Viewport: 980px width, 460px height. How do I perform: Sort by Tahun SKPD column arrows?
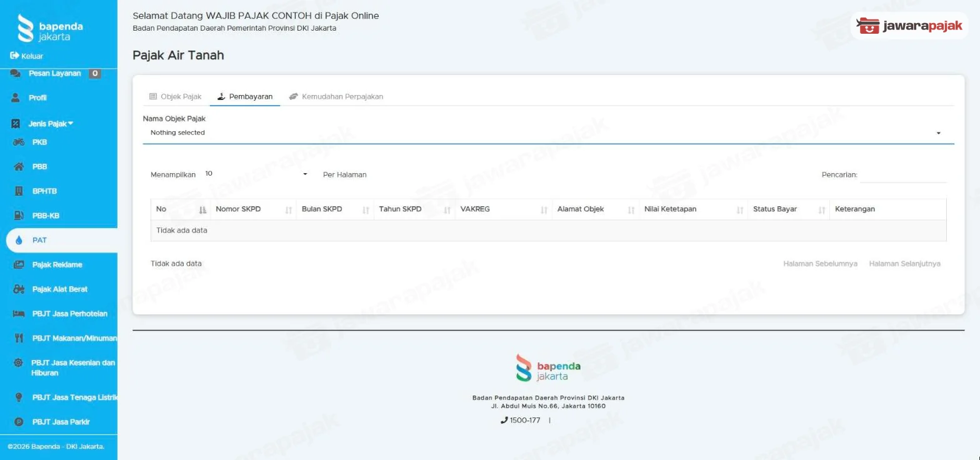point(447,210)
